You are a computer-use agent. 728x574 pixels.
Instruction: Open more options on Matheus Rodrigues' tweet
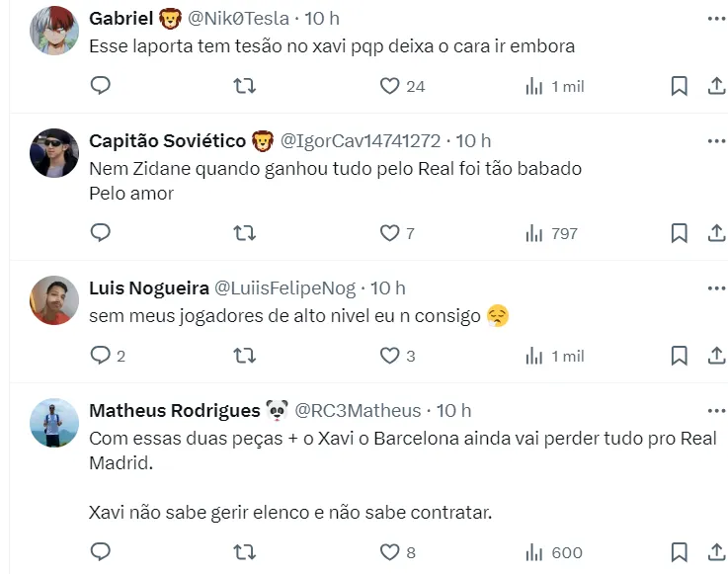[x=716, y=410]
